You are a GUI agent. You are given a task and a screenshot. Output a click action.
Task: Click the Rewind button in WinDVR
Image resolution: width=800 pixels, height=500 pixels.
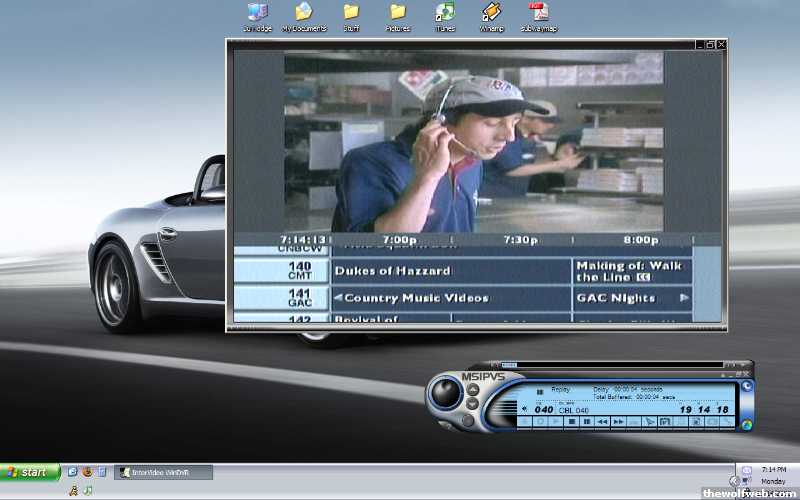tap(603, 422)
